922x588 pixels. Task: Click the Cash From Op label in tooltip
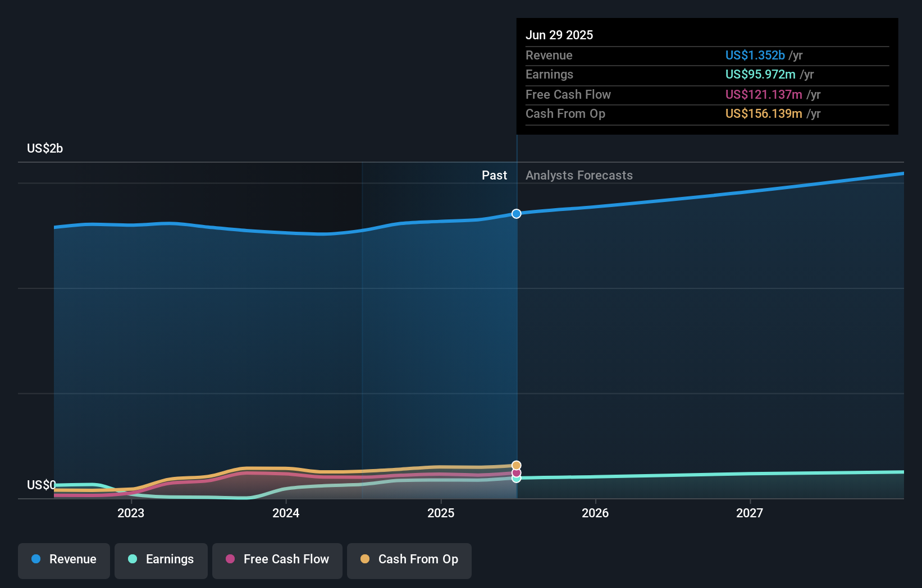coord(565,113)
